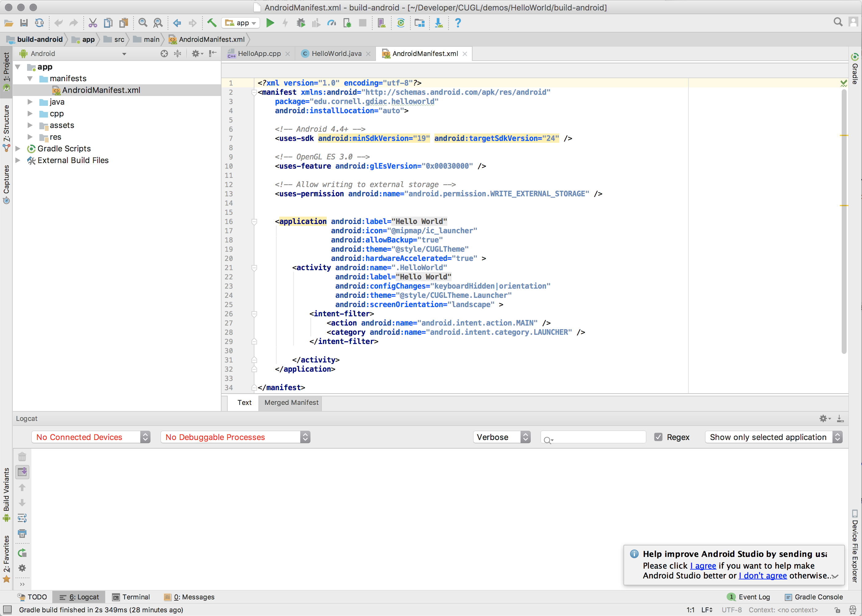Collapse the application tag fold marker
Image resolution: width=862 pixels, height=616 pixels.
point(254,222)
